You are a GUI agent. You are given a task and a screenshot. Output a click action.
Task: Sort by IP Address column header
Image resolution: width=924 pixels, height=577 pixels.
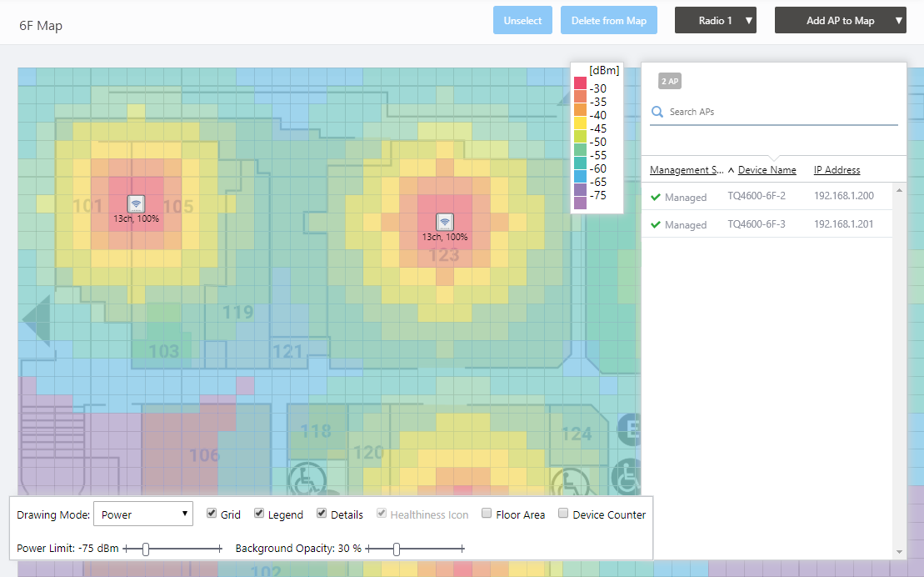[837, 170]
